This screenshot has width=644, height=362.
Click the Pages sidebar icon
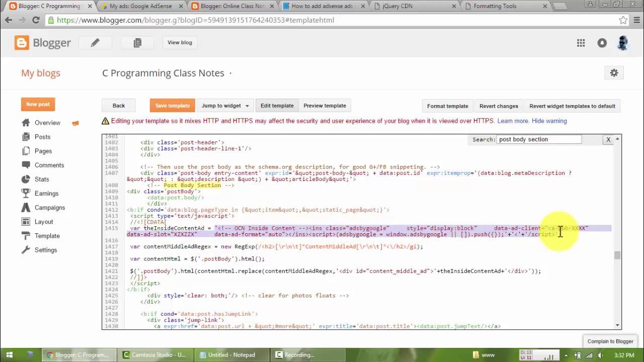click(26, 151)
